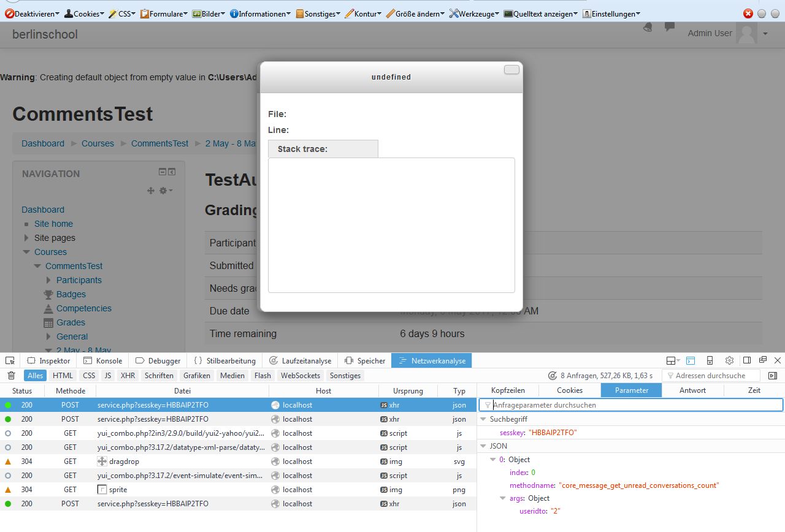The height and width of the screenshot is (532, 785).
Task: Click the Anfrageparameter durchsuchen field
Action: point(631,405)
